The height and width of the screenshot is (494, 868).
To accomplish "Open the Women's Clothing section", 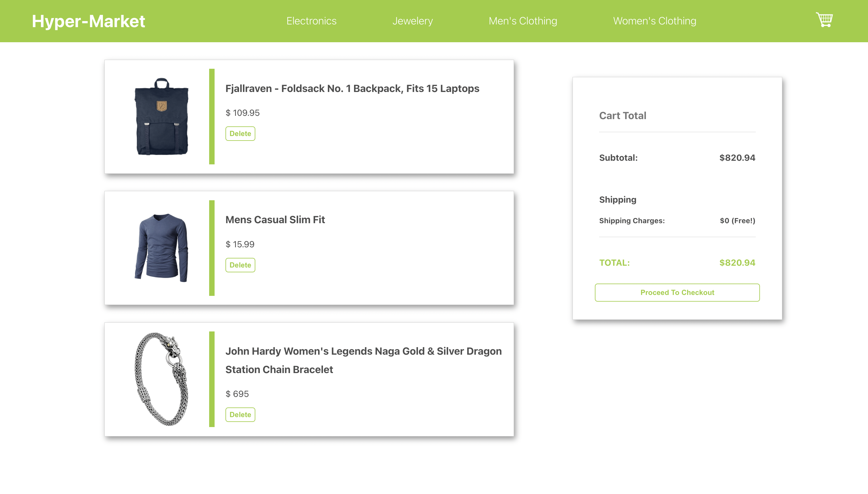I will (654, 21).
